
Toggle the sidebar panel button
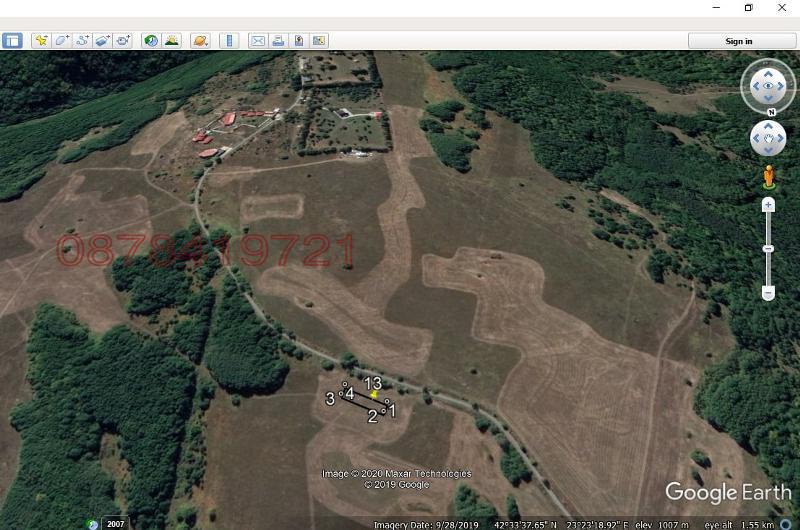point(12,41)
